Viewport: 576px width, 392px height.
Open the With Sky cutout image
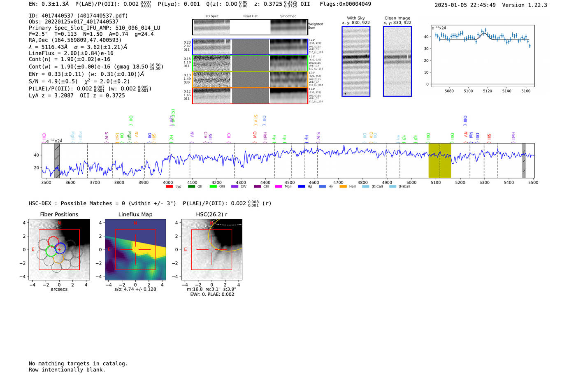(356, 61)
